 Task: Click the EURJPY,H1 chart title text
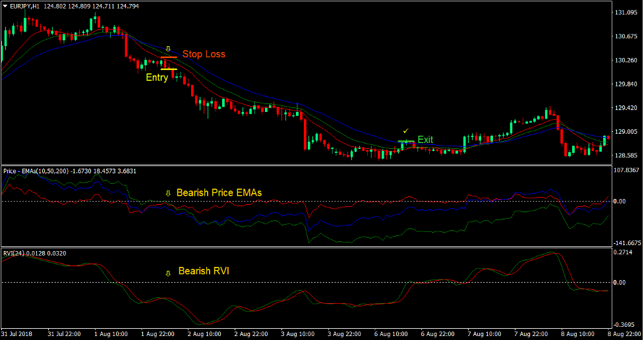[x=24, y=6]
